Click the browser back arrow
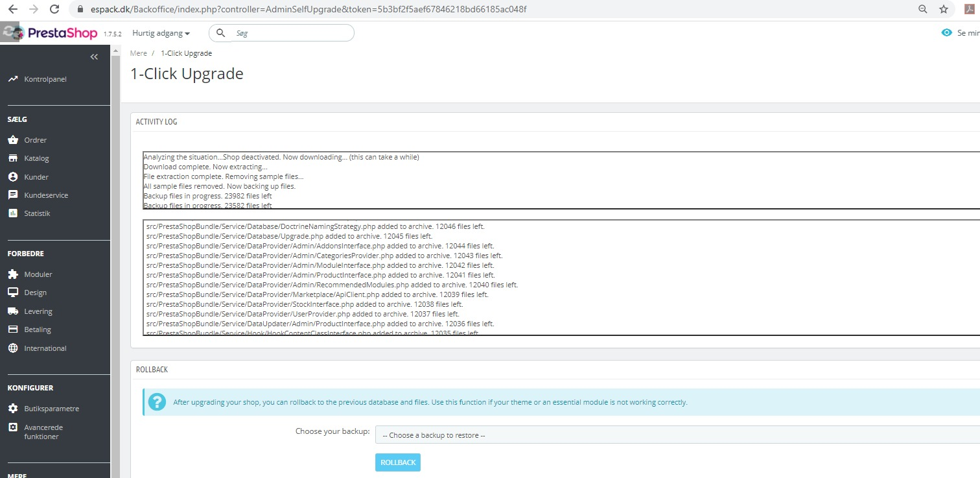980x478 pixels. click(12, 9)
